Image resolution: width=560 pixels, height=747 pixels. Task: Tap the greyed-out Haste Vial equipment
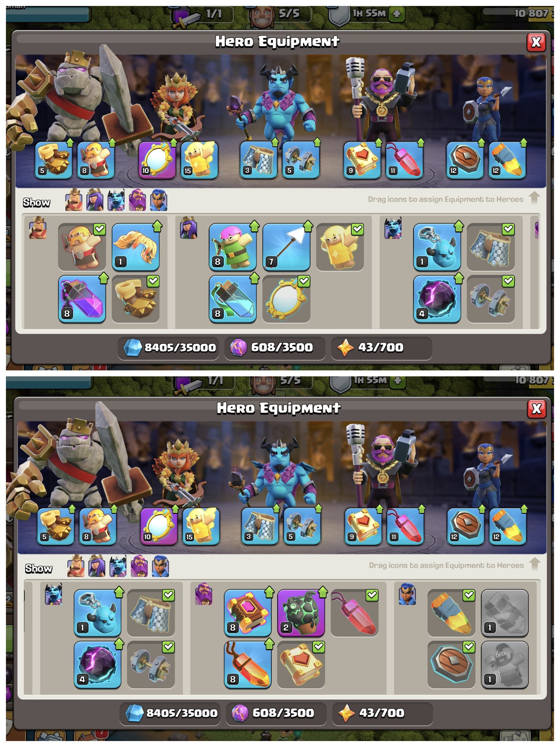click(x=504, y=613)
